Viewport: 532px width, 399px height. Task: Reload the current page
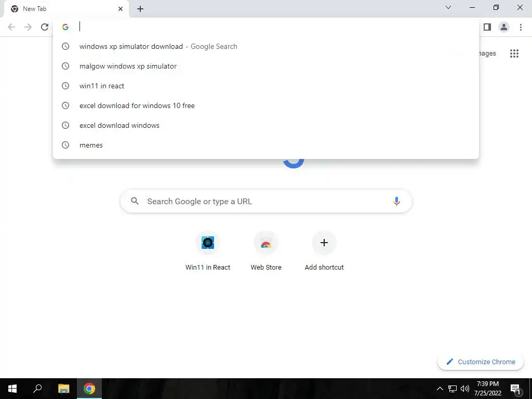[x=45, y=27]
